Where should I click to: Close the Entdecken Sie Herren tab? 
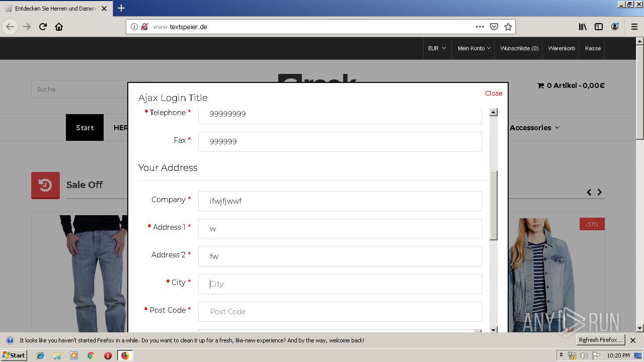coord(104,9)
